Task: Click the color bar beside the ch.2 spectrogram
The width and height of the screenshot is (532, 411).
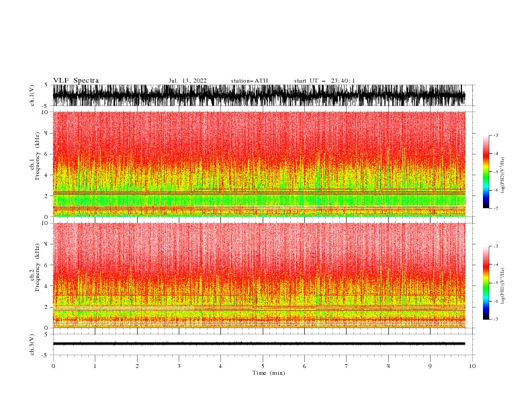Action: (486, 283)
